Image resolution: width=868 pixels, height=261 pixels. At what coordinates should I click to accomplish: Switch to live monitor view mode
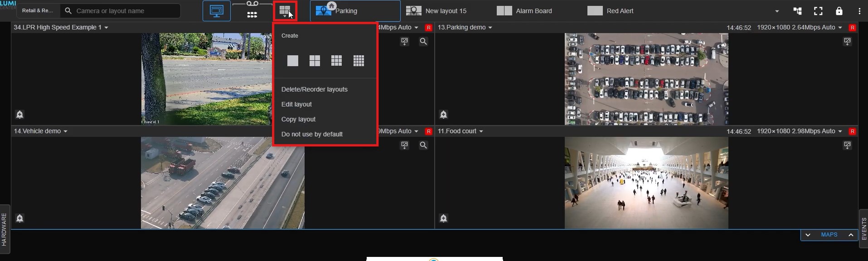click(x=216, y=11)
